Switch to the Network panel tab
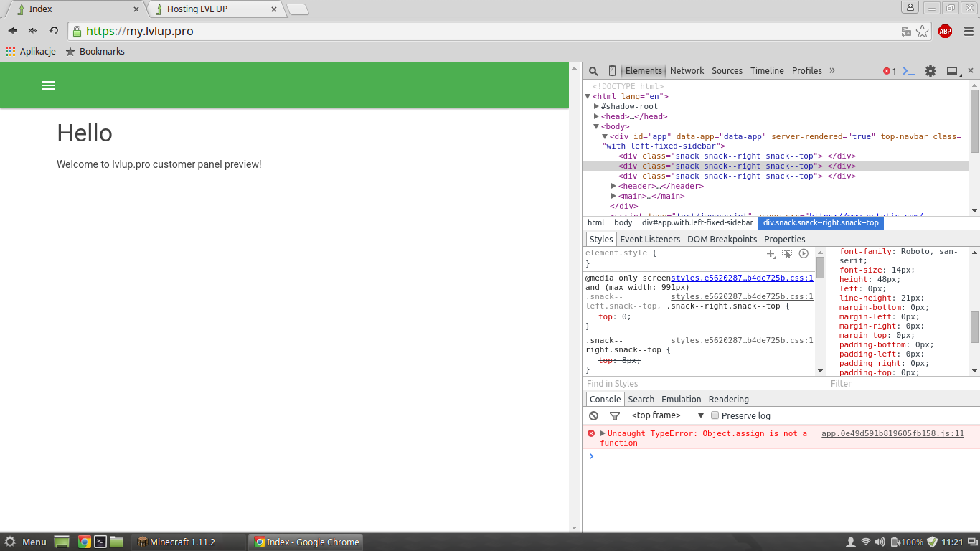The width and height of the screenshot is (980, 551). pos(687,71)
